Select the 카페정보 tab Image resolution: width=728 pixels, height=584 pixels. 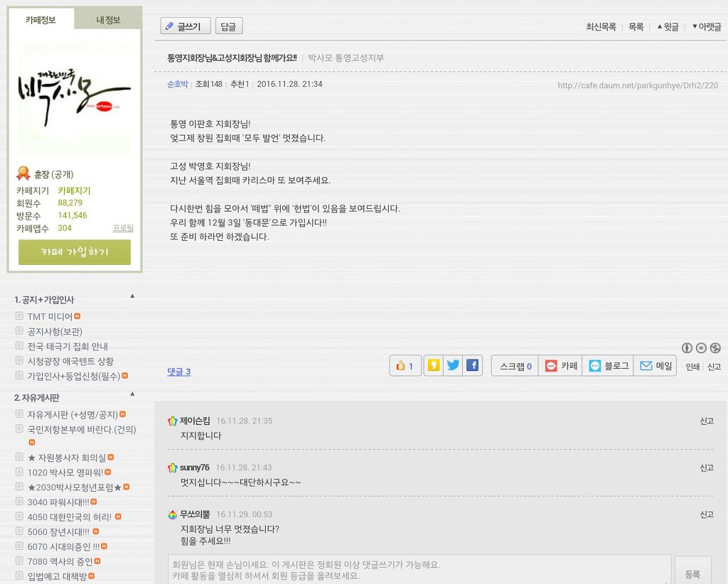point(41,20)
